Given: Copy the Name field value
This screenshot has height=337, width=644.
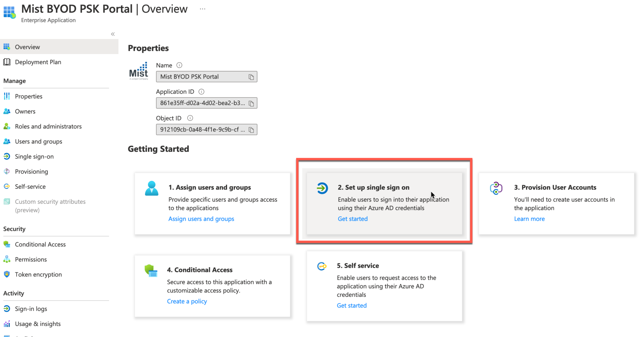Looking at the screenshot, I should 251,77.
